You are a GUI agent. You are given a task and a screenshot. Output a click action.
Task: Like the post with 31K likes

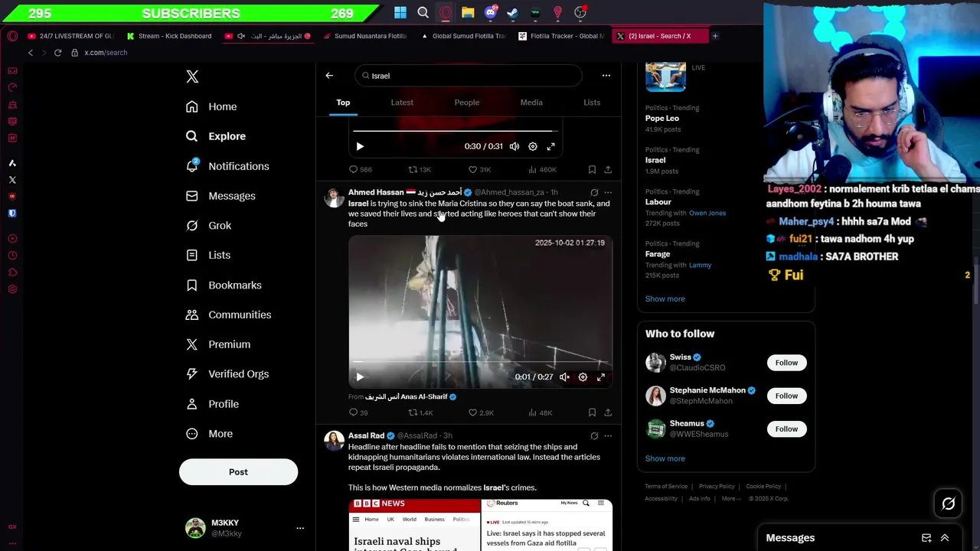(479, 170)
